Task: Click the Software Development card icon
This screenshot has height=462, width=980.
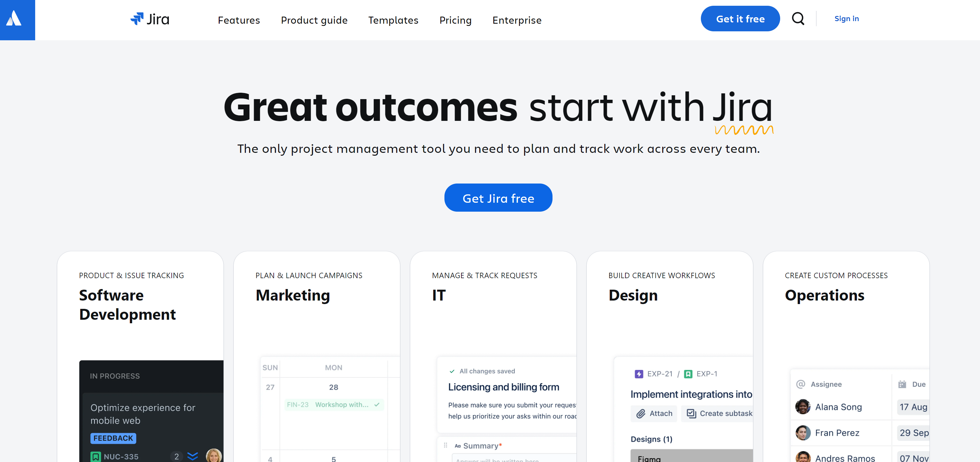Action: coord(96,456)
